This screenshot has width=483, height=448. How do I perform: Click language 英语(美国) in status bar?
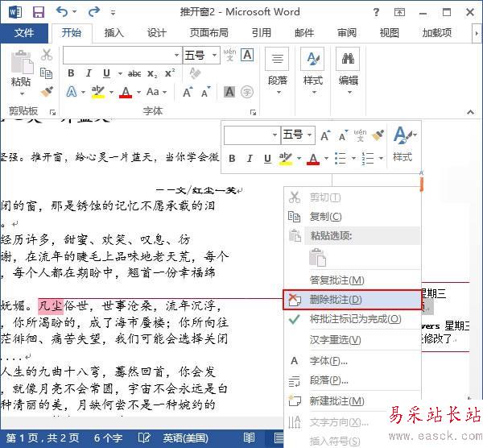[185, 438]
